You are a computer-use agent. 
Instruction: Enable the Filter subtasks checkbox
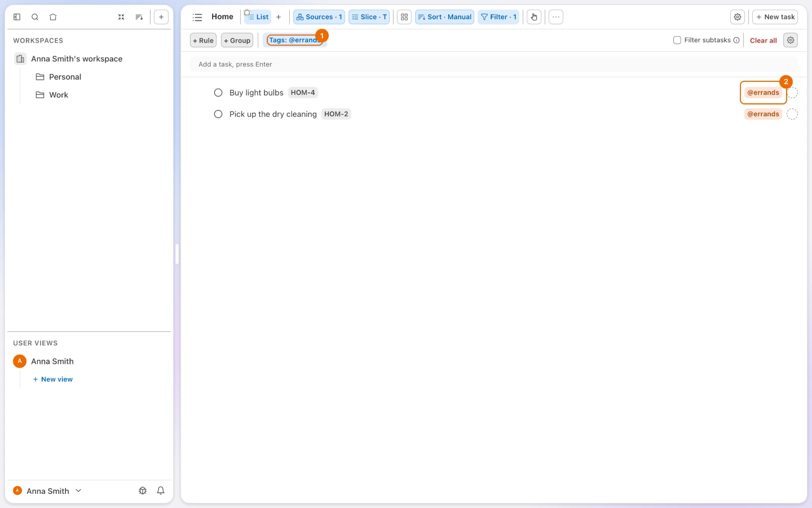pyautogui.click(x=677, y=40)
